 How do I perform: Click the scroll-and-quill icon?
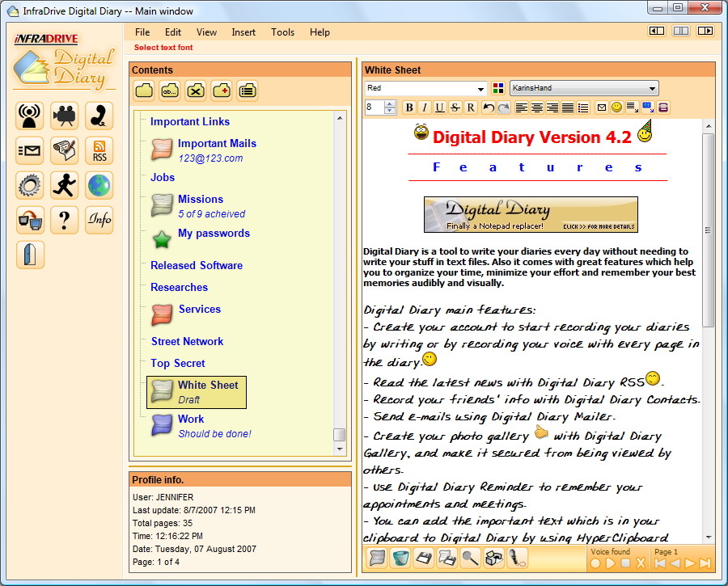(65, 150)
